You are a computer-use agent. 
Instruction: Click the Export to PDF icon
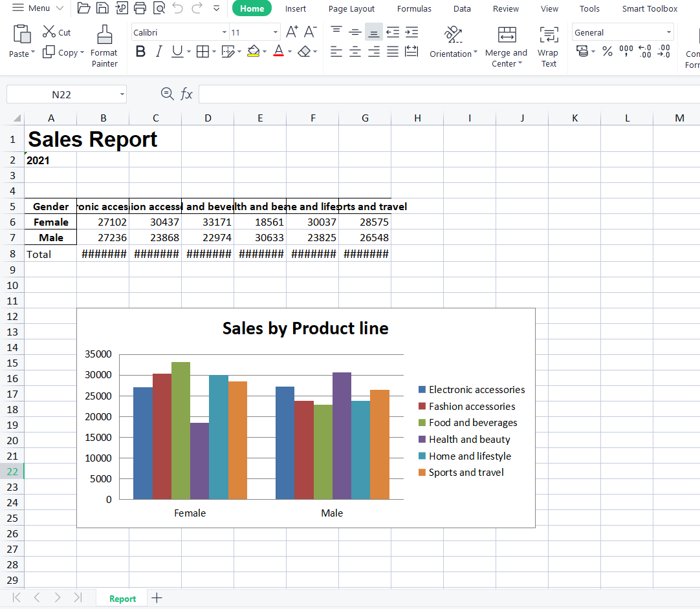click(x=122, y=8)
